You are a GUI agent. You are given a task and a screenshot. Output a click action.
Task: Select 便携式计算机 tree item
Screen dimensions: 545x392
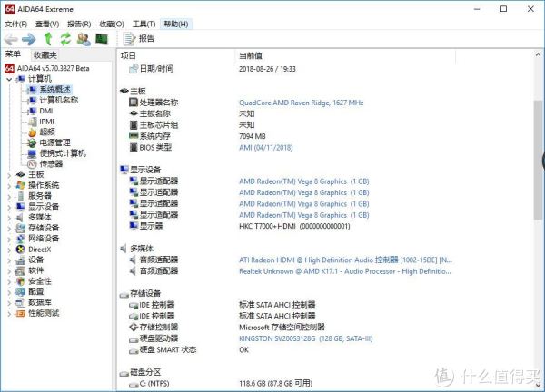[x=63, y=153]
